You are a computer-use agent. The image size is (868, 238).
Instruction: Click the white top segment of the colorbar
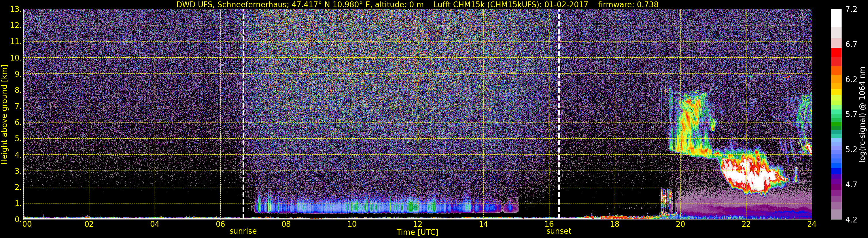pos(836,18)
